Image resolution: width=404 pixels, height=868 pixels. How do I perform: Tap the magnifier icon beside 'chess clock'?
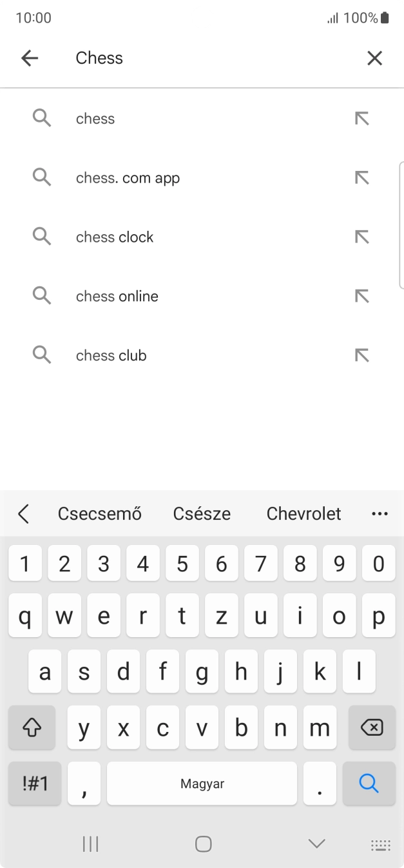coord(41,236)
